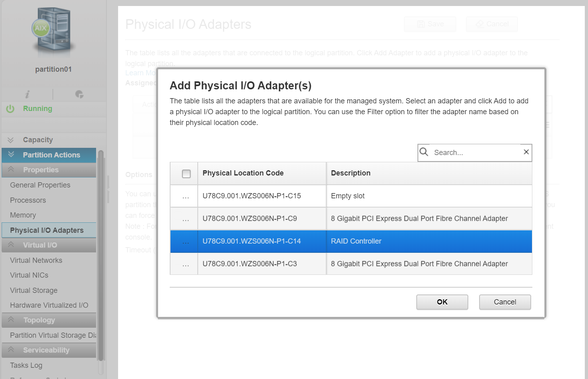Image resolution: width=588 pixels, height=379 pixels.
Task: Open row actions for U78C9.001.WZS006N-P1-C14
Action: pyautogui.click(x=186, y=242)
